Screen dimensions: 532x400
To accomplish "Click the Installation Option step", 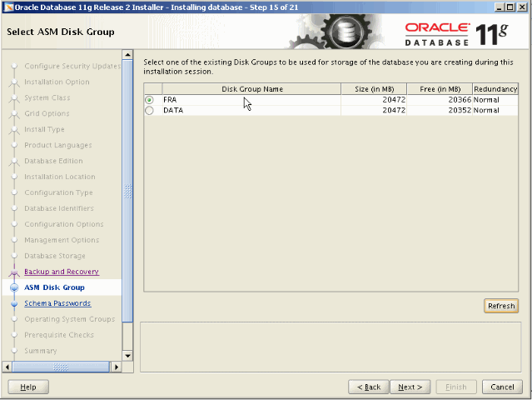I will [x=57, y=82].
